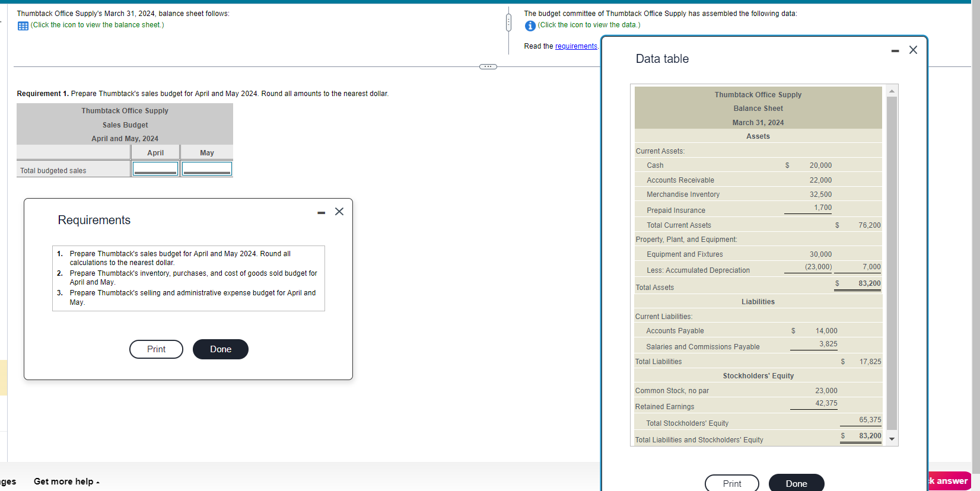
Task: Click the data table scroll up arrow
Action: [x=892, y=91]
